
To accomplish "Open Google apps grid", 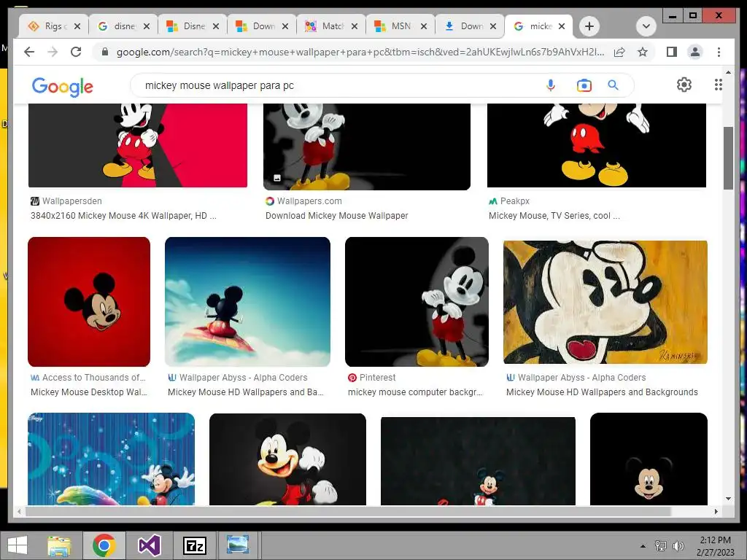I will point(719,85).
